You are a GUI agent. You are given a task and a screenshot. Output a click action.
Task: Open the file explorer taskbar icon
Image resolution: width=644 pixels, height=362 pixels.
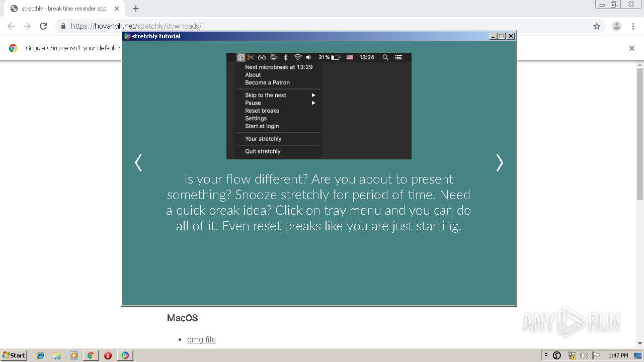tap(57, 355)
